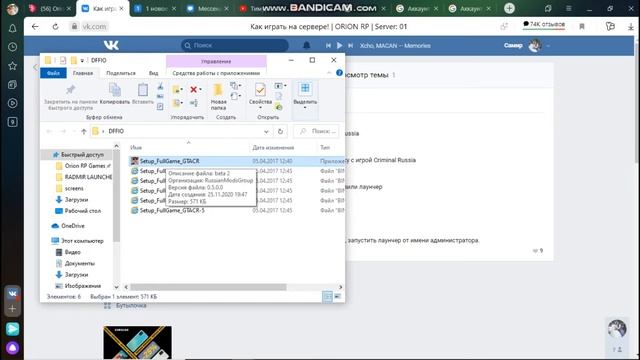
Task: Refresh the DFFIO folder with the reload icon
Action: [x=280, y=131]
